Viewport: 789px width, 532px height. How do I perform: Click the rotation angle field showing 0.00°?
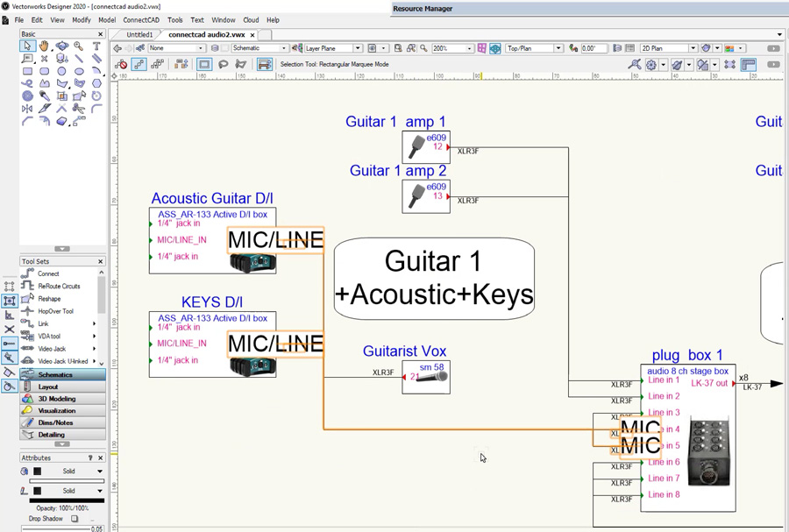tap(594, 48)
